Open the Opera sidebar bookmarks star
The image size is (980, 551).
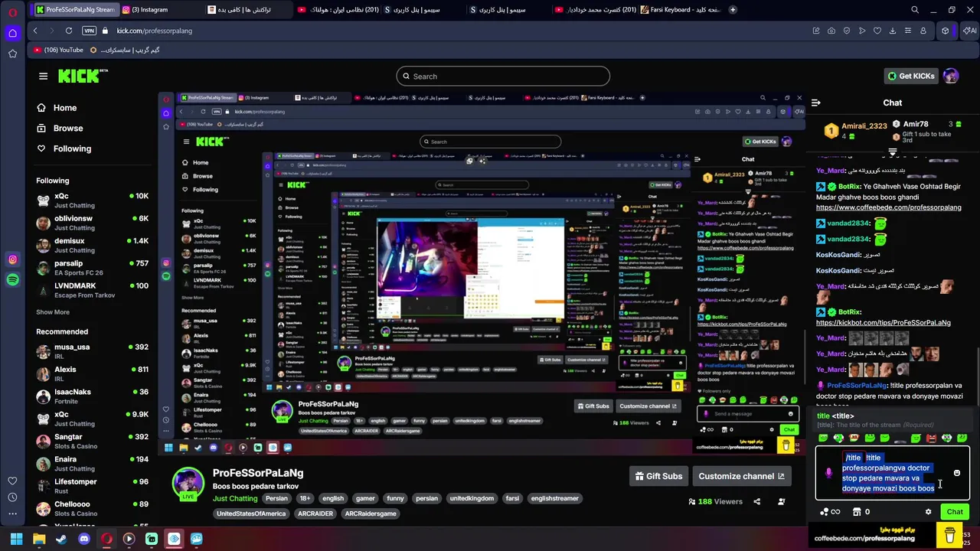coord(12,54)
